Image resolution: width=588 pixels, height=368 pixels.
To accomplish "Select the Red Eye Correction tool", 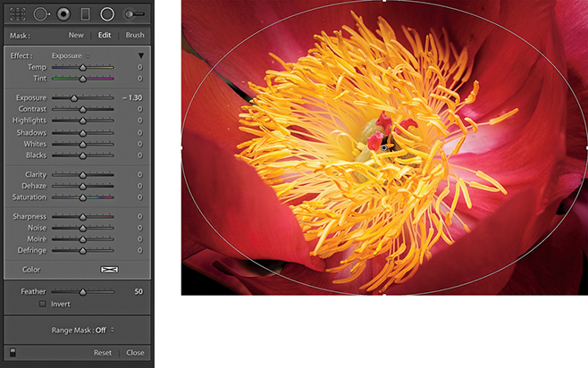I will point(63,14).
